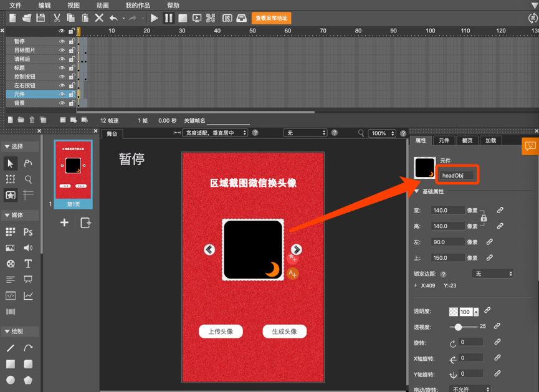The width and height of the screenshot is (539, 392).
Task: Collapse the 选择 tool section
Action: (7, 146)
